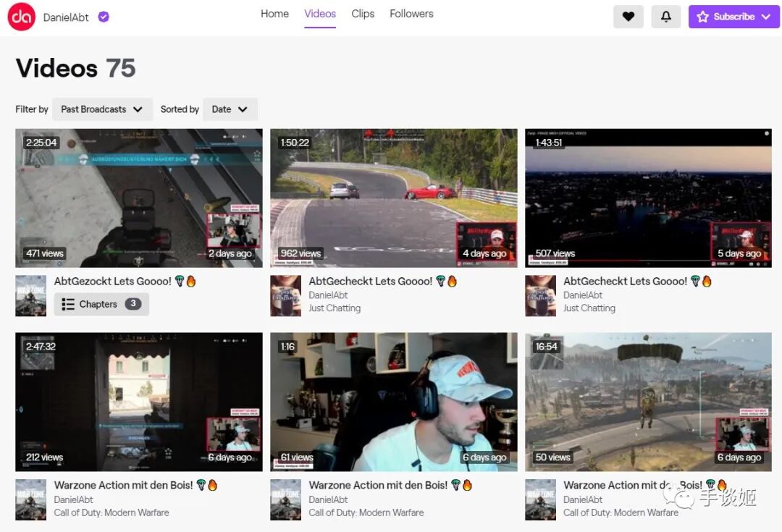
Task: Select the Videos tab
Action: coord(320,14)
